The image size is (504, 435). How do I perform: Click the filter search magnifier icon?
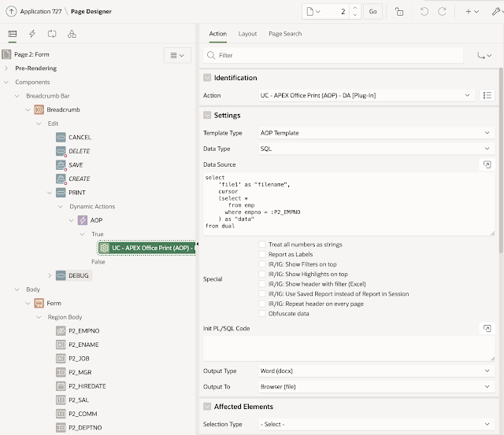[211, 55]
